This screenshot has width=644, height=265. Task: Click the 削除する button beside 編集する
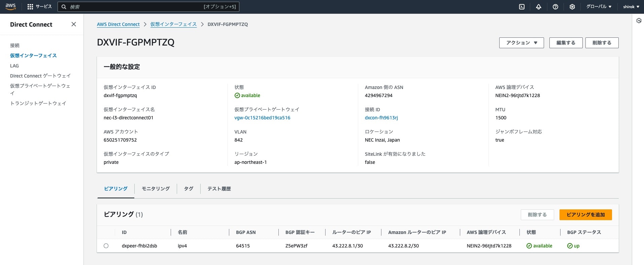click(x=602, y=43)
